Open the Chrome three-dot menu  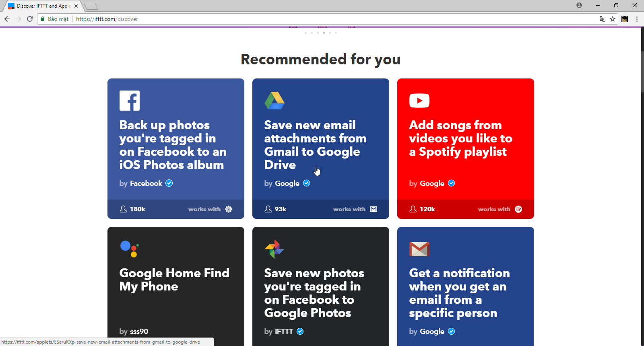637,19
